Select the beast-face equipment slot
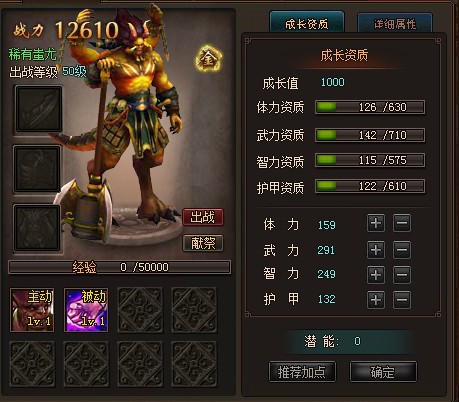 [37, 228]
